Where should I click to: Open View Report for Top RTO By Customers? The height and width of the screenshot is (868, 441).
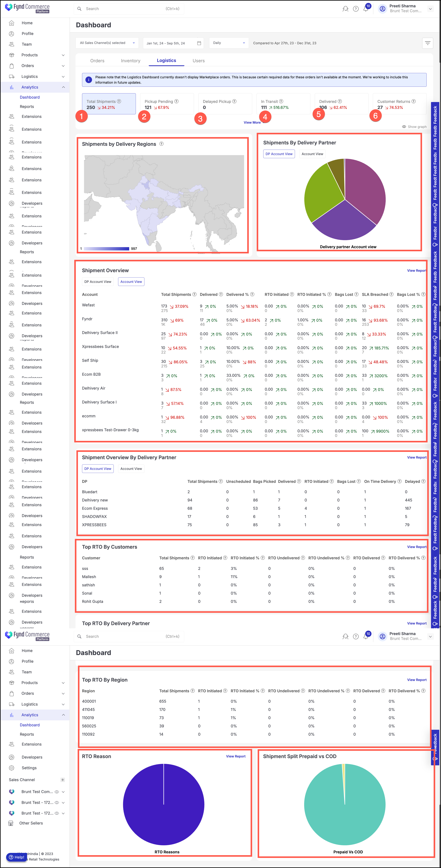417,547
